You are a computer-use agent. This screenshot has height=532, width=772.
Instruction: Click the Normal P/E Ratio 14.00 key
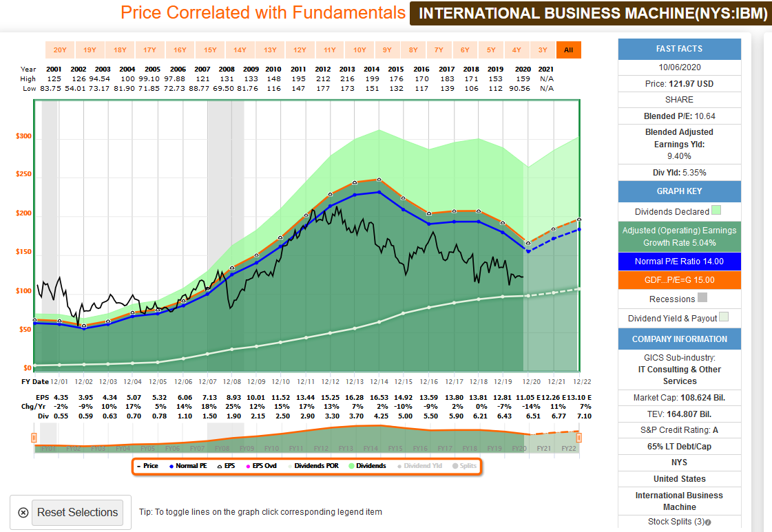click(680, 262)
